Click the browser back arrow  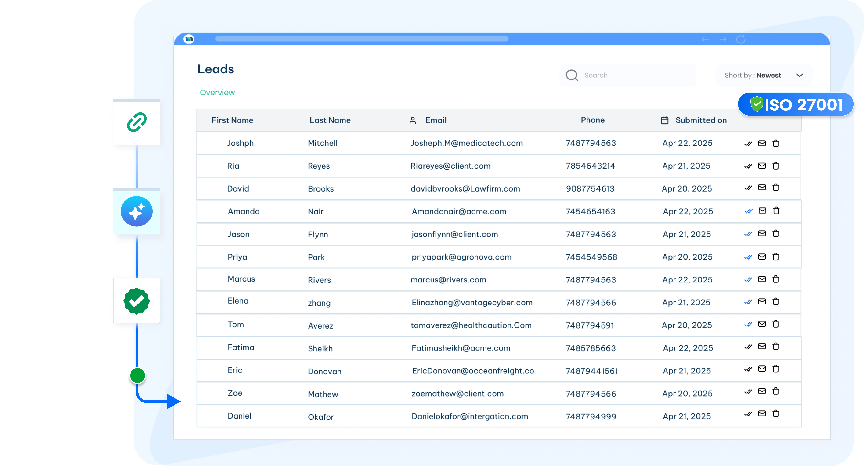tap(705, 39)
